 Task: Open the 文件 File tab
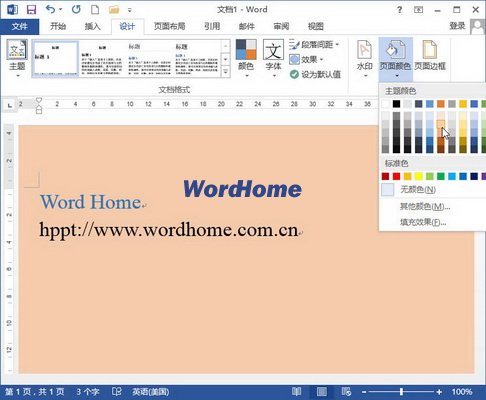click(20, 26)
